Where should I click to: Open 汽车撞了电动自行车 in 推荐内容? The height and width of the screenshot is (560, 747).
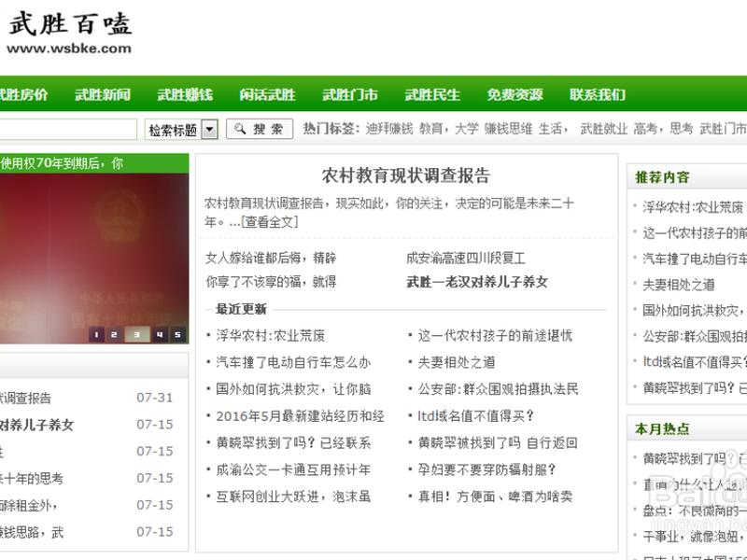[695, 259]
